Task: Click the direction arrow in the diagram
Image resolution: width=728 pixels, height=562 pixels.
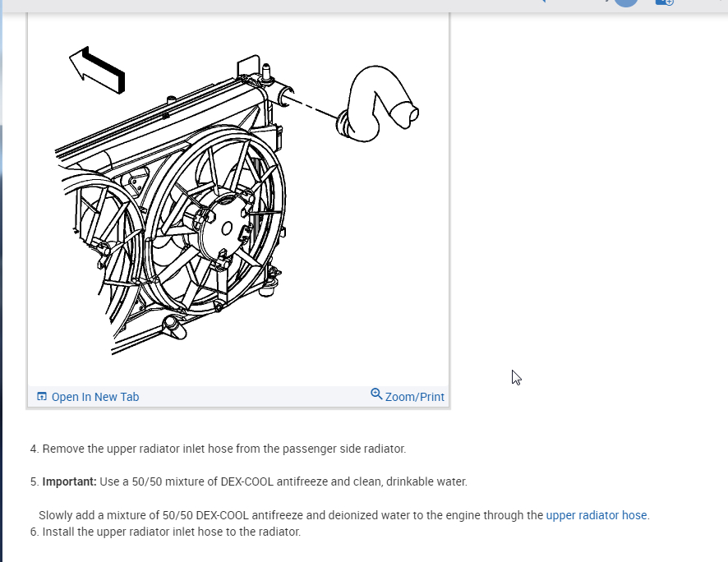Action: coord(97,70)
